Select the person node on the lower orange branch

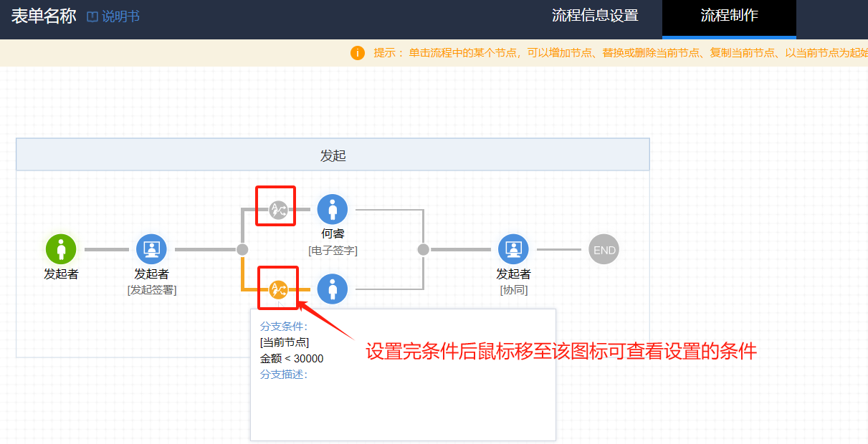[x=333, y=289]
